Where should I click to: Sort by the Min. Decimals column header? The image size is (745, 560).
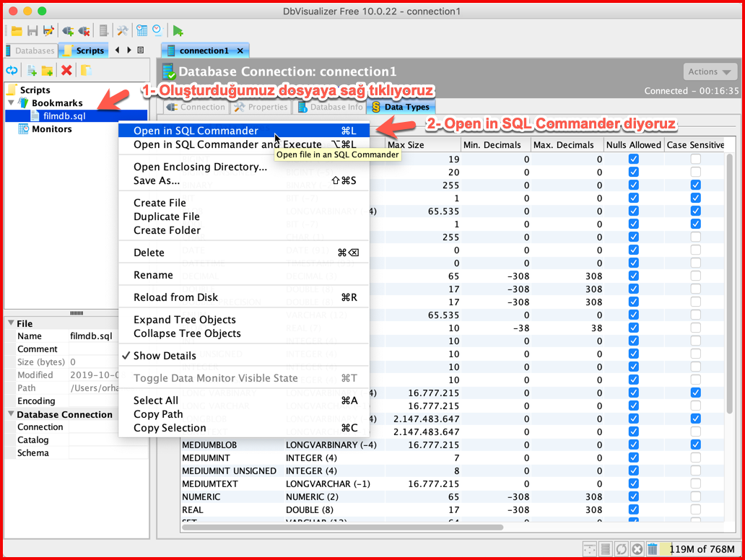[495, 145]
